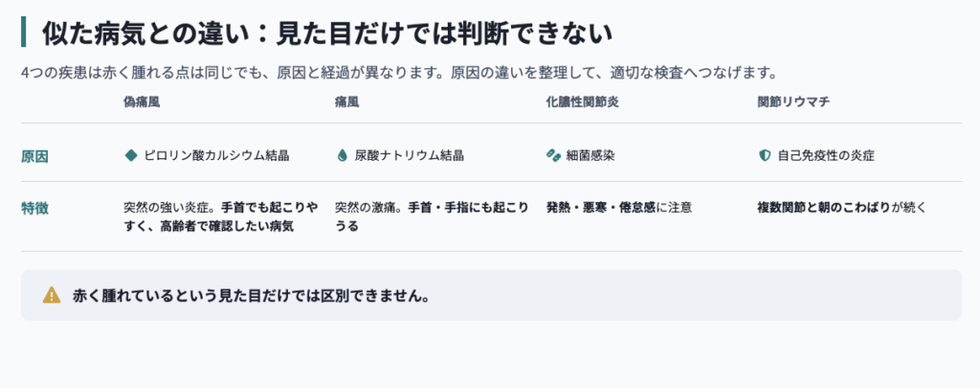Click the 原因 row label
This screenshot has width=980, height=388.
coord(34,156)
